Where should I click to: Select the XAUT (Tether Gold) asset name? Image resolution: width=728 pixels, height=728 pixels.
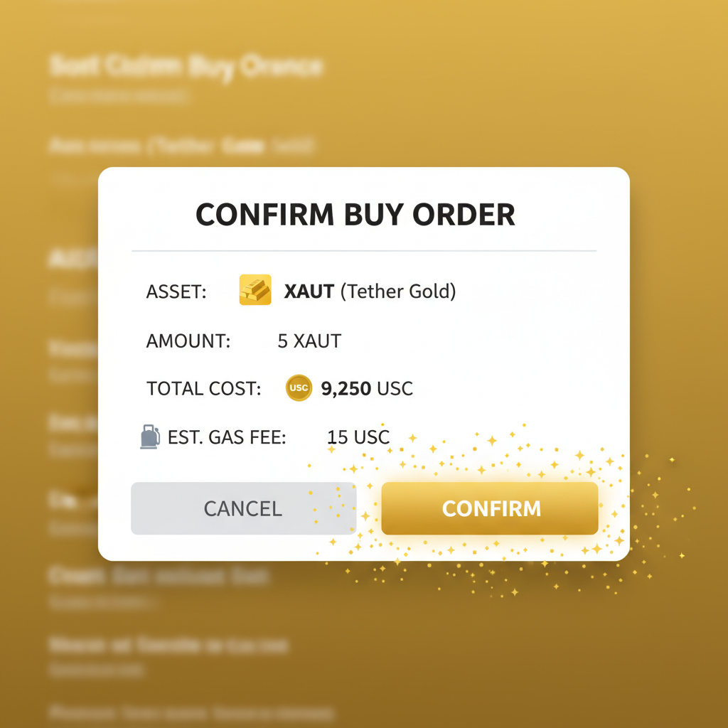point(370,291)
